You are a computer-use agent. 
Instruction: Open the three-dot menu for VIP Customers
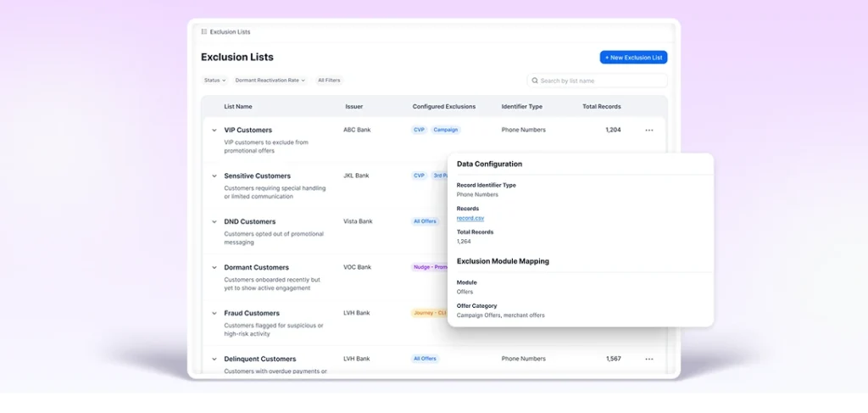click(649, 131)
